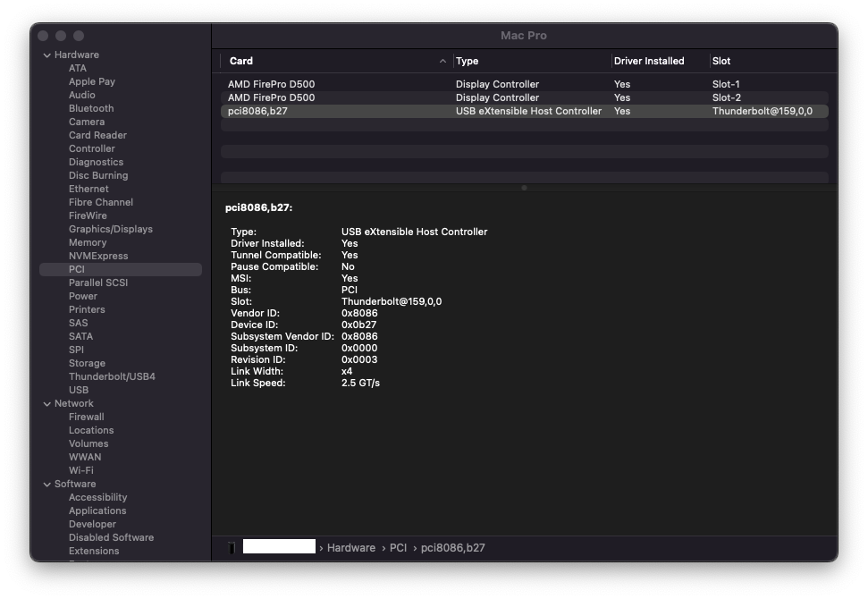Collapse the Software section chevron
Viewport: 868px width, 599px height.
point(47,485)
